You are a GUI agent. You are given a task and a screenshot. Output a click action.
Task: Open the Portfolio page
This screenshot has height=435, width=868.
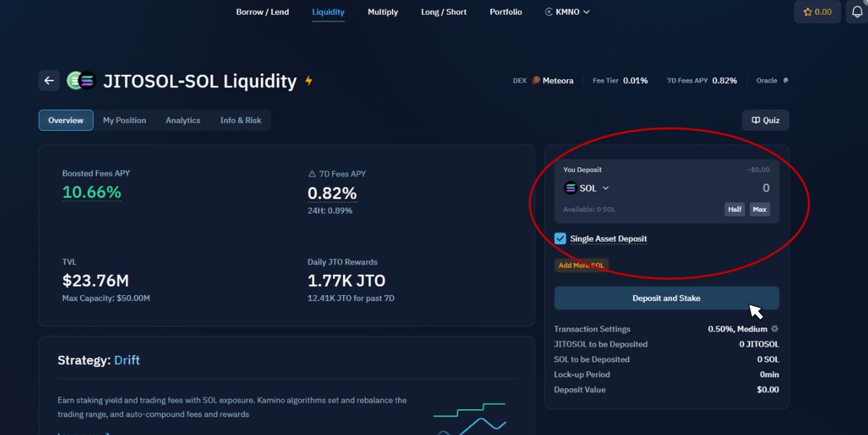click(x=506, y=12)
